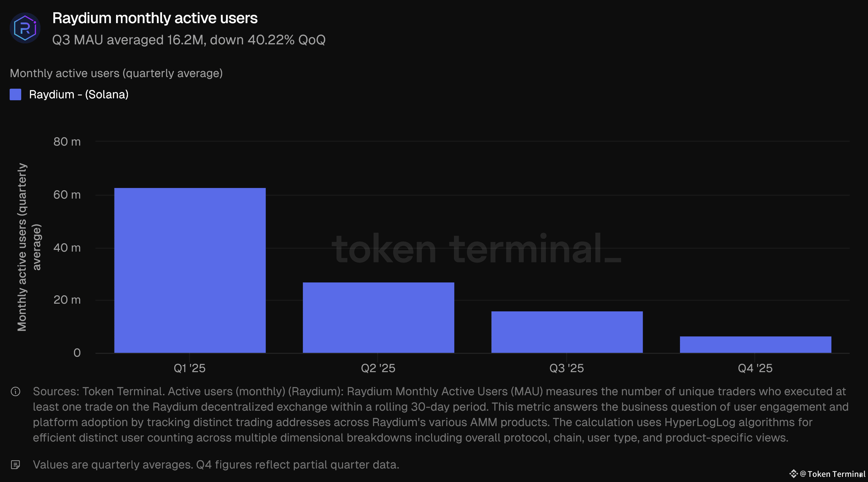Click the Raydium (Solana) legend color swatch
The width and height of the screenshot is (868, 482).
(15, 95)
